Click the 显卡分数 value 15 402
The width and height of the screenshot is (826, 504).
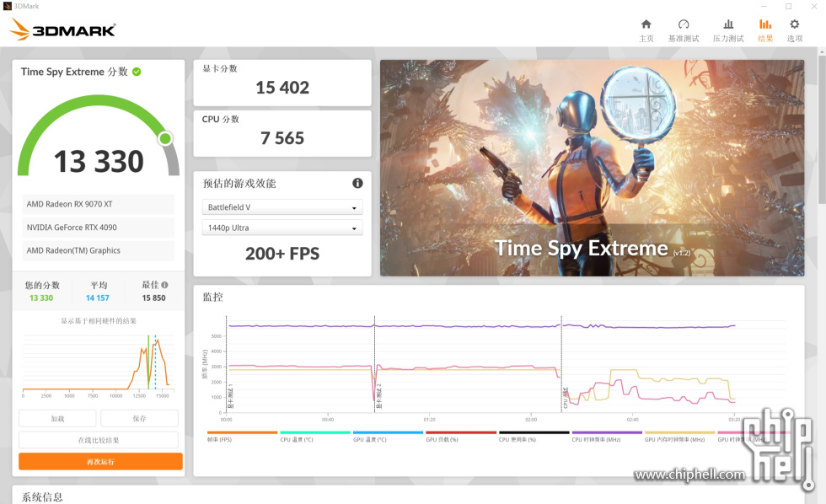pyautogui.click(x=282, y=88)
